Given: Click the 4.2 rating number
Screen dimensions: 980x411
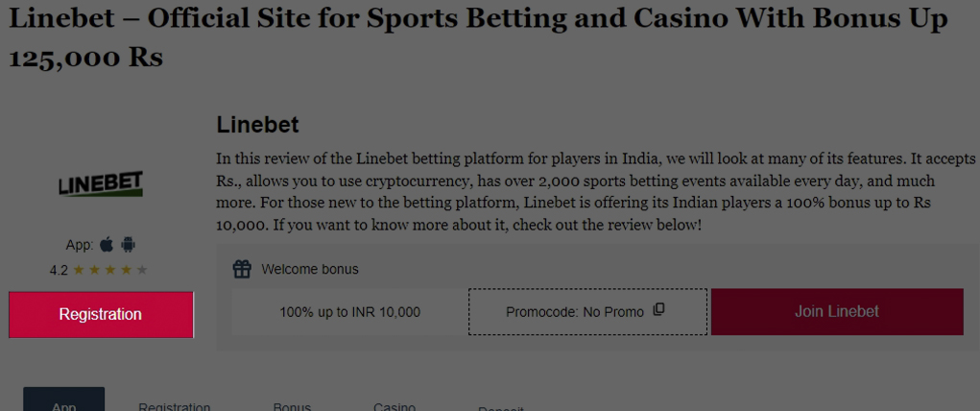Looking at the screenshot, I should coord(59,271).
